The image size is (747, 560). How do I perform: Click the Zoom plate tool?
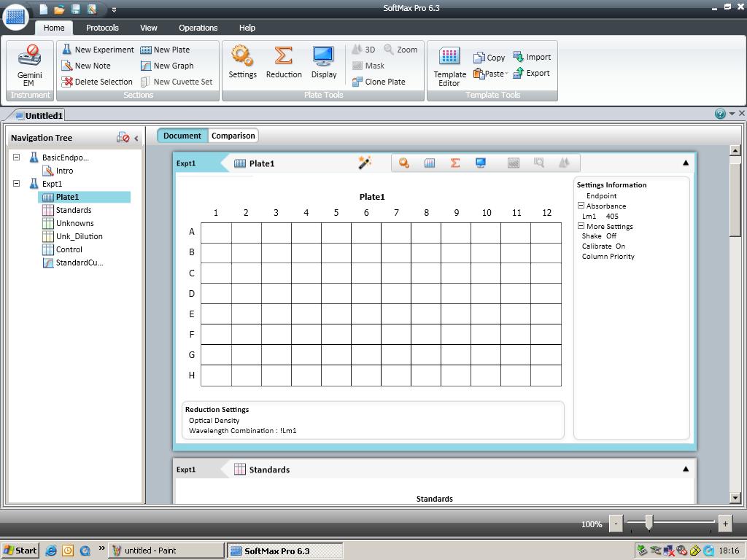[x=400, y=50]
